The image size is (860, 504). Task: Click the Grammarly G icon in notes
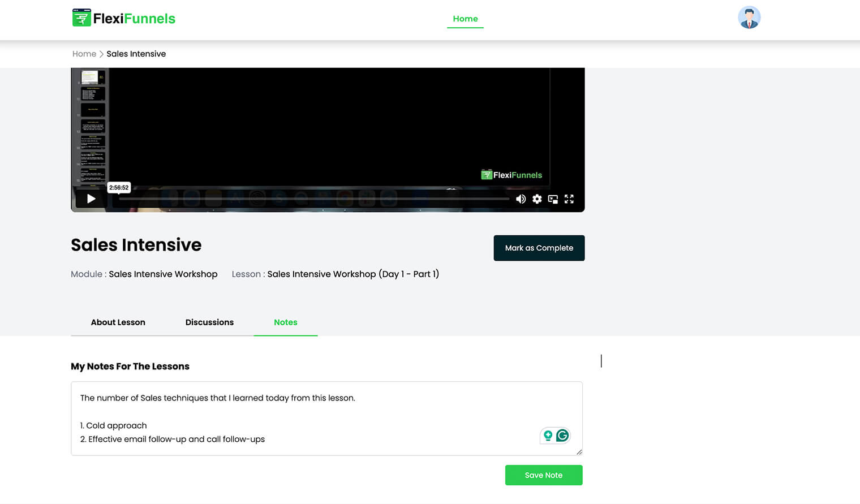(562, 436)
